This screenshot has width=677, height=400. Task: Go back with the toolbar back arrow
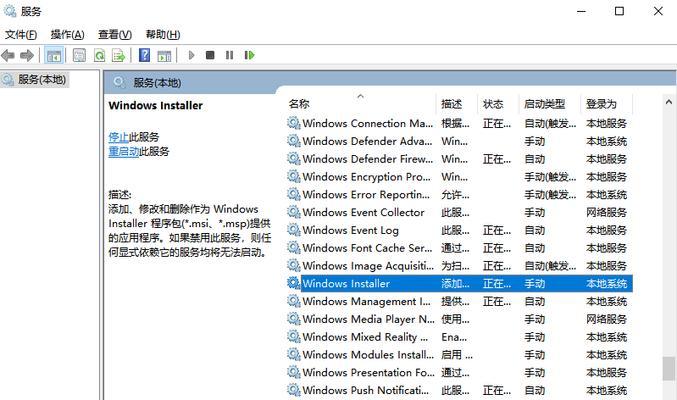pyautogui.click(x=8, y=55)
